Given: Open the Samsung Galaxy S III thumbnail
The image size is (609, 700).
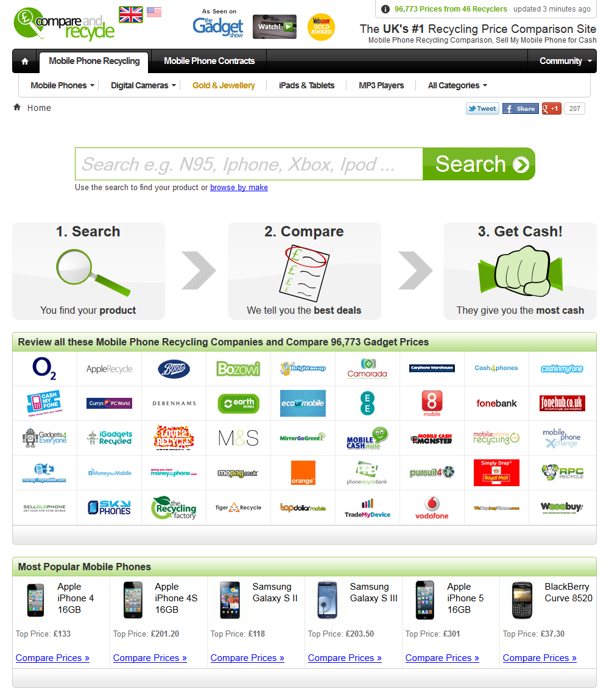Looking at the screenshot, I should pyautogui.click(x=327, y=600).
